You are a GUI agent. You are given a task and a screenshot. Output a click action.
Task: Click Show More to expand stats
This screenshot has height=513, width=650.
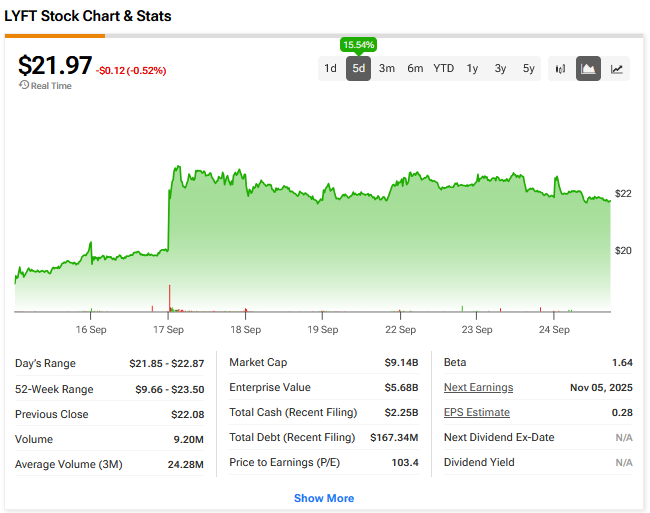[324, 498]
